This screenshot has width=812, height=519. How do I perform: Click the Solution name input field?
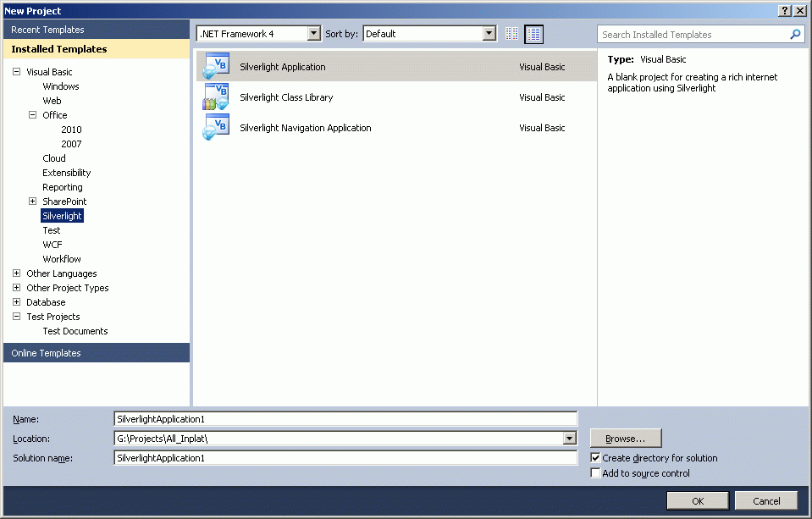(x=345, y=458)
